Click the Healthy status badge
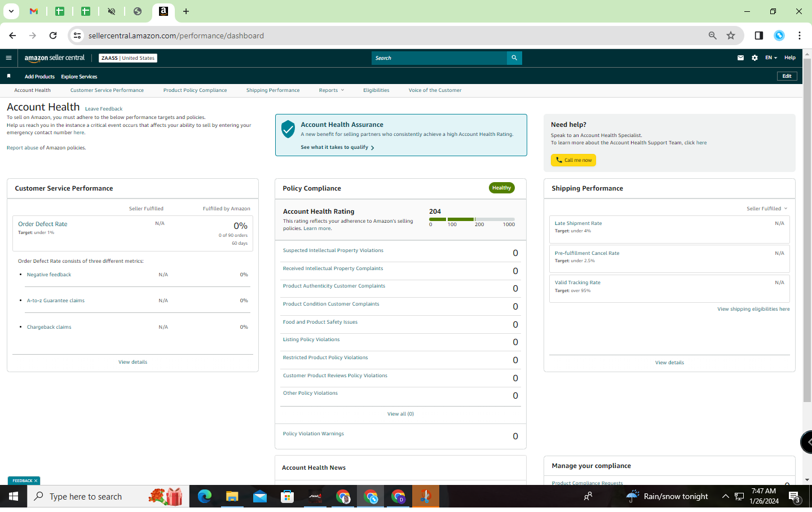Image resolution: width=812 pixels, height=512 pixels. (x=501, y=188)
